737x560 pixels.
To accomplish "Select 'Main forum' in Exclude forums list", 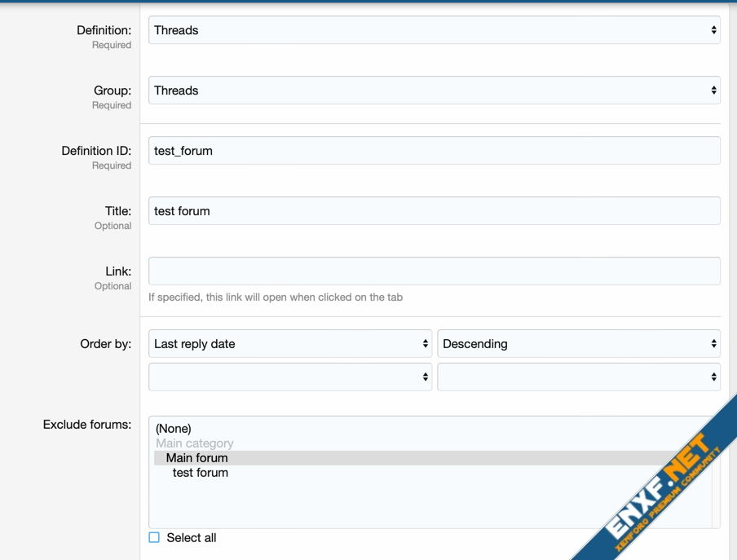I will (x=197, y=458).
